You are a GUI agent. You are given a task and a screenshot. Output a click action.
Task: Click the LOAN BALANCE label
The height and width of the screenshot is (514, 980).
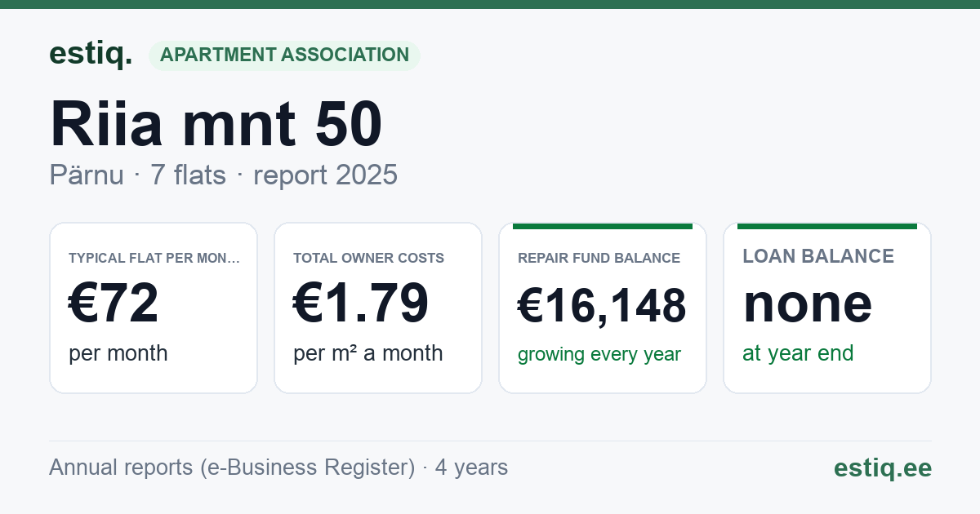coord(818,256)
